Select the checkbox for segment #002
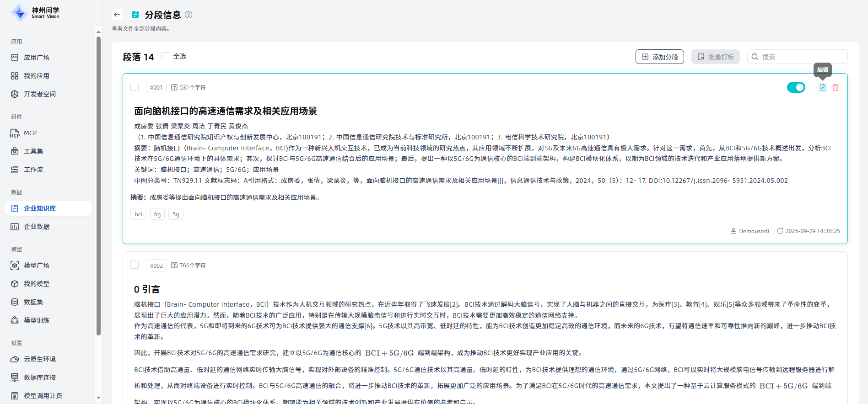Image resolution: width=868 pixels, height=404 pixels. click(x=135, y=265)
